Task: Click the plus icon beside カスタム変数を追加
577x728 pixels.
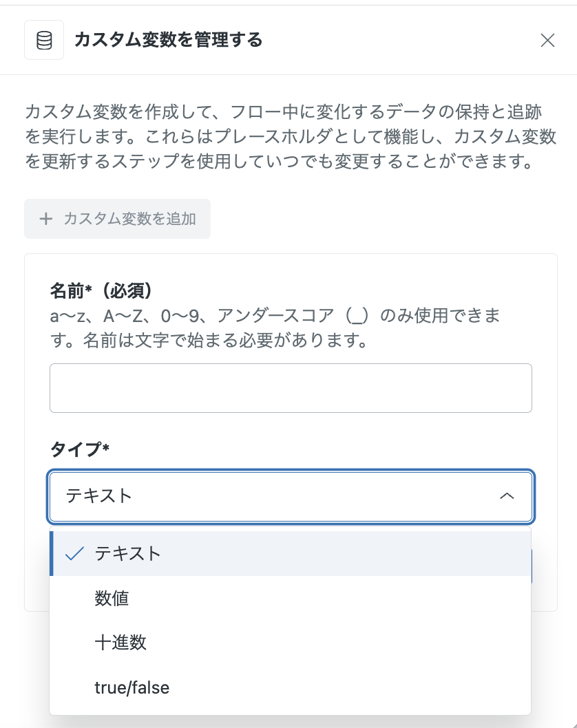Action: tap(46, 219)
